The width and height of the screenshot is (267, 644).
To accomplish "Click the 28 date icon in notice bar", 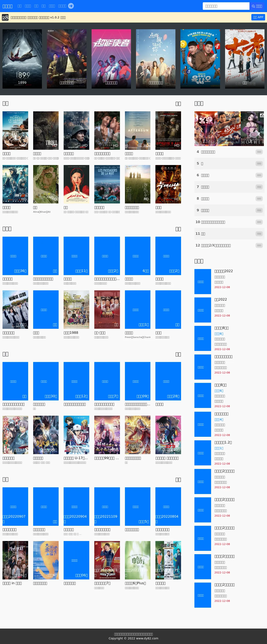I will click(x=5, y=17).
